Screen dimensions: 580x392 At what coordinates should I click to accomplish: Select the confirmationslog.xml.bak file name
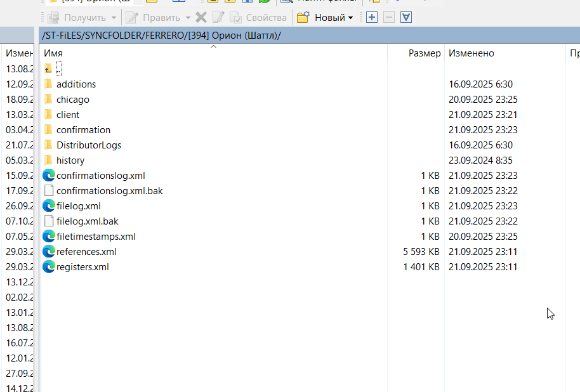(110, 191)
